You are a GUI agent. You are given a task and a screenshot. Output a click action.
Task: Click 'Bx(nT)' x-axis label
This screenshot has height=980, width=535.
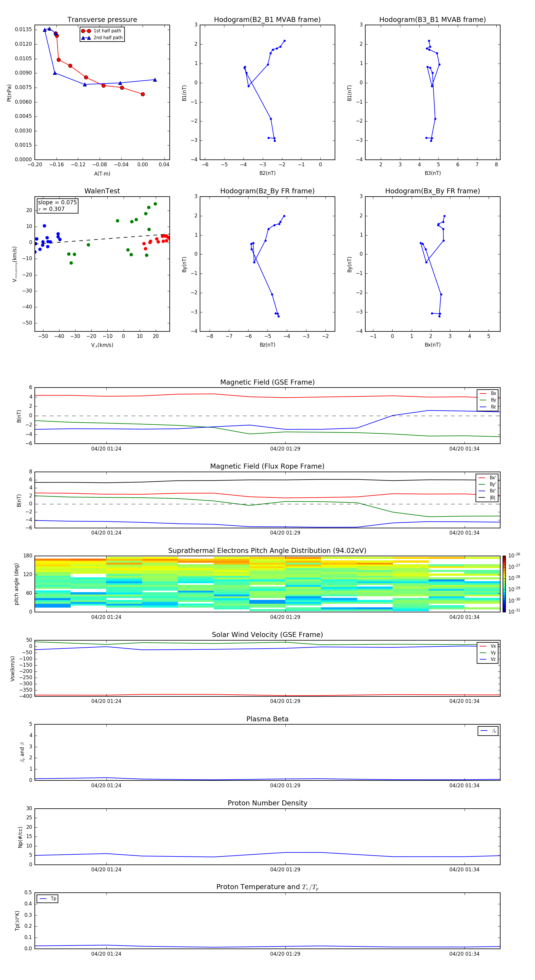[x=432, y=345]
